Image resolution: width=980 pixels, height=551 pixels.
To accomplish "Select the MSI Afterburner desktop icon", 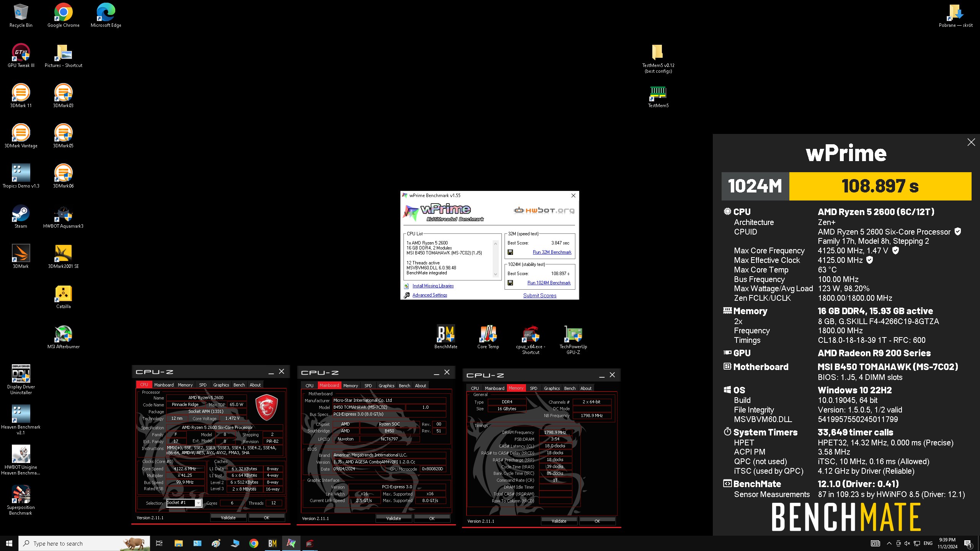I will tap(63, 337).
